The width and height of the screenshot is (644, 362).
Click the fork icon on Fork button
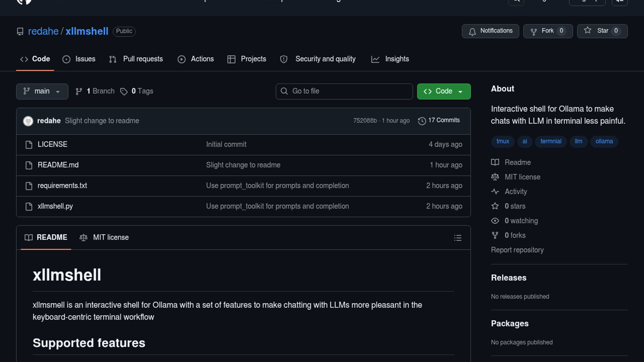pos(534,32)
